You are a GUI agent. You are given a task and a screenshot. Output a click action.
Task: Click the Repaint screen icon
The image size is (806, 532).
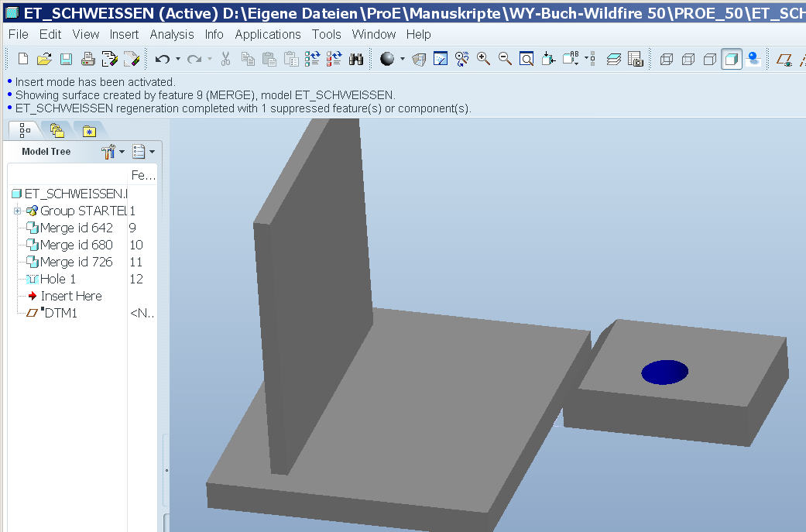[441, 59]
